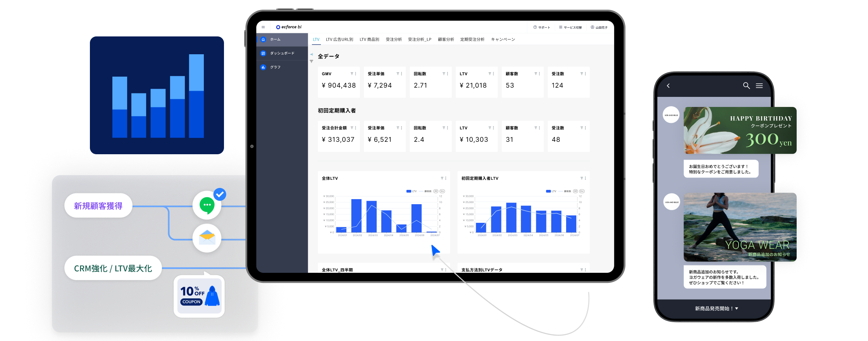
Task: Tap the search magnifier on phone header
Action: click(746, 86)
